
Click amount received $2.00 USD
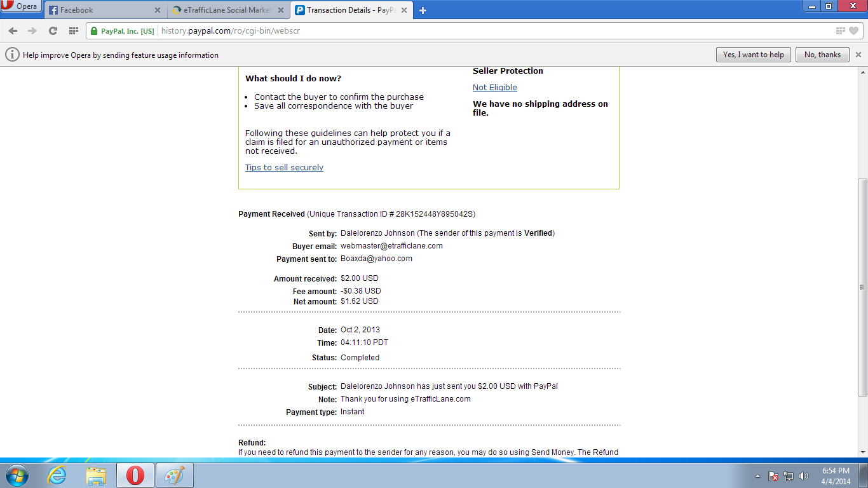pyautogui.click(x=359, y=278)
